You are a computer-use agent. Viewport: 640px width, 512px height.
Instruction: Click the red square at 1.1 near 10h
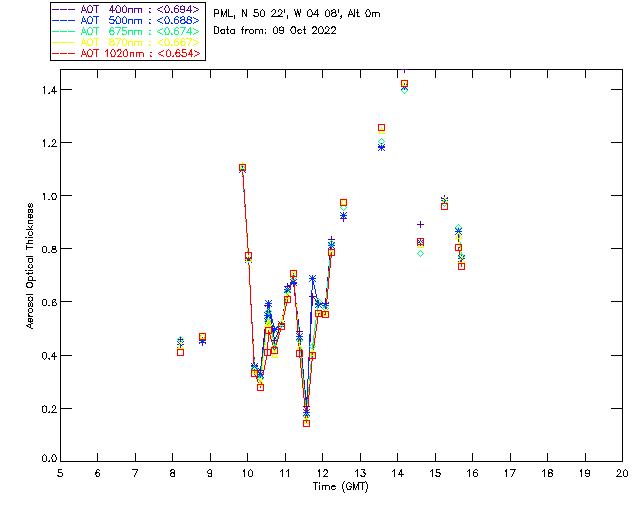[x=242, y=168]
